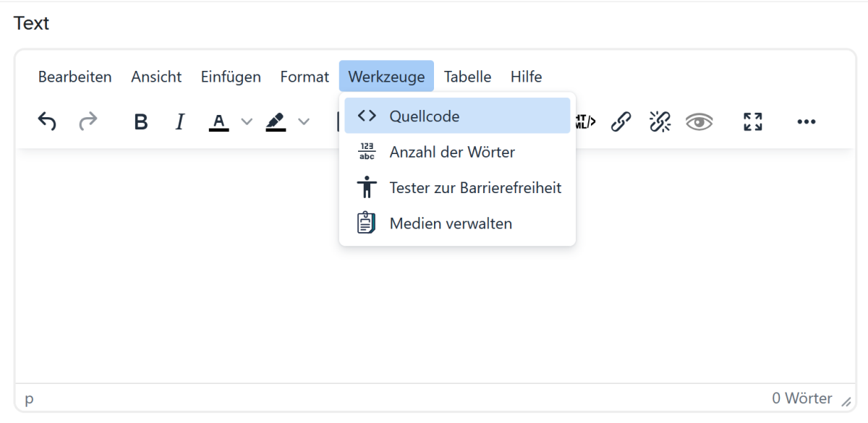
Task: Select Anzahl der Wörter menu entry
Action: [457, 152]
